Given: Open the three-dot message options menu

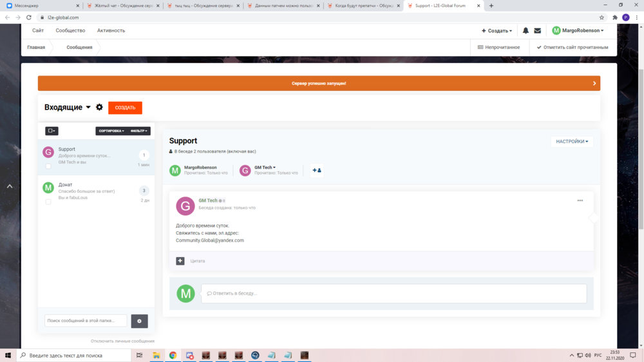Looking at the screenshot, I should 580,201.
